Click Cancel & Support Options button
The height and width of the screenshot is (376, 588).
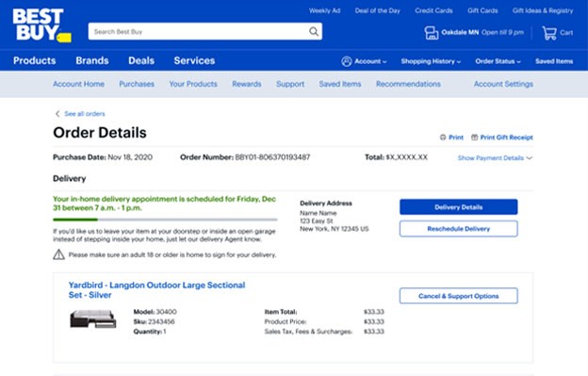[459, 296]
